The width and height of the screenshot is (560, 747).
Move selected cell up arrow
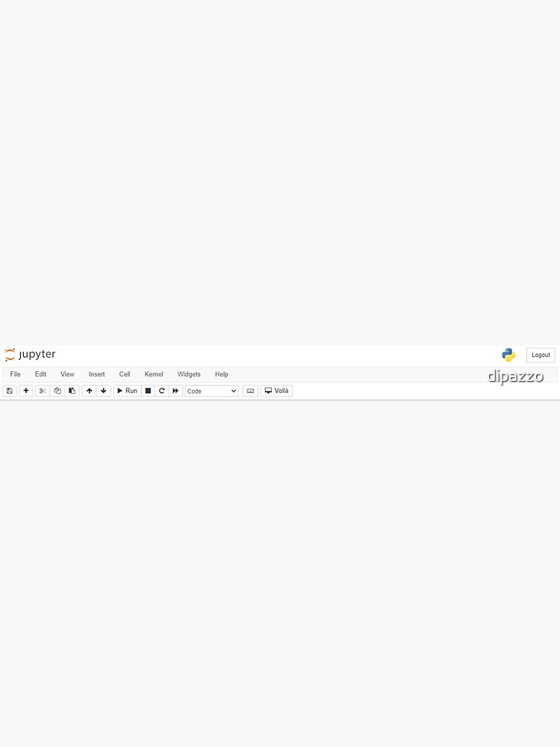point(89,391)
